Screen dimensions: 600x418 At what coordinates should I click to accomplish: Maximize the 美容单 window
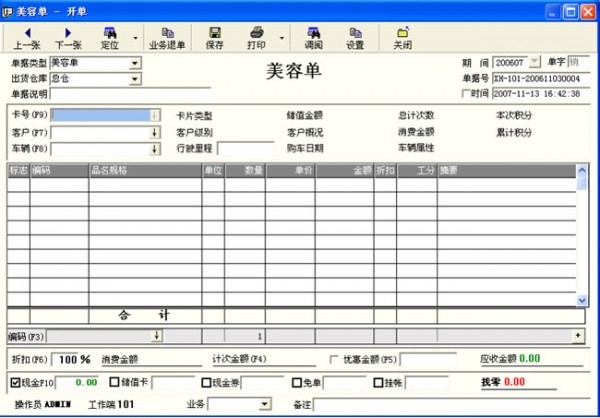(571, 12)
